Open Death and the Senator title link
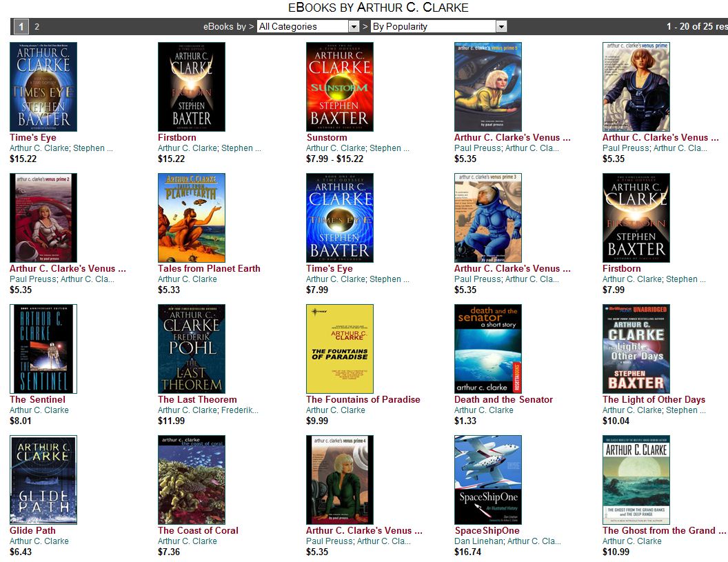This screenshot has width=728, height=562. coord(503,399)
